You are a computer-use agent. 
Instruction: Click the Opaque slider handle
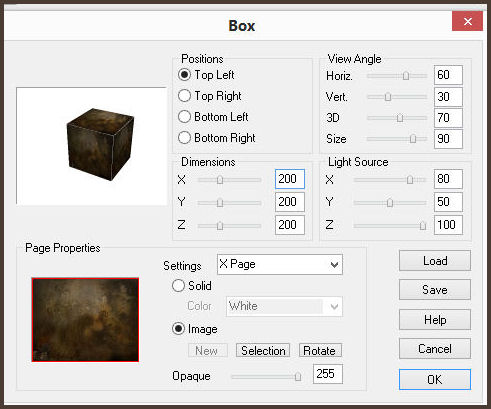[298, 376]
